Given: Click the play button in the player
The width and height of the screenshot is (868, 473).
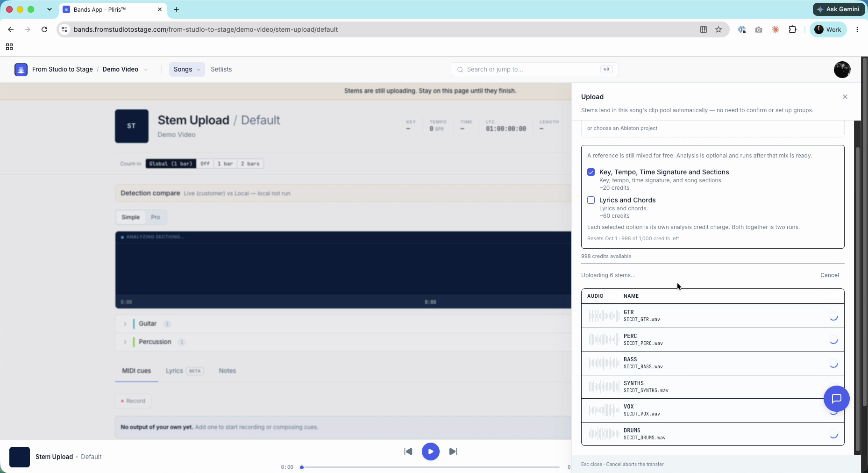Looking at the screenshot, I should (x=430, y=451).
